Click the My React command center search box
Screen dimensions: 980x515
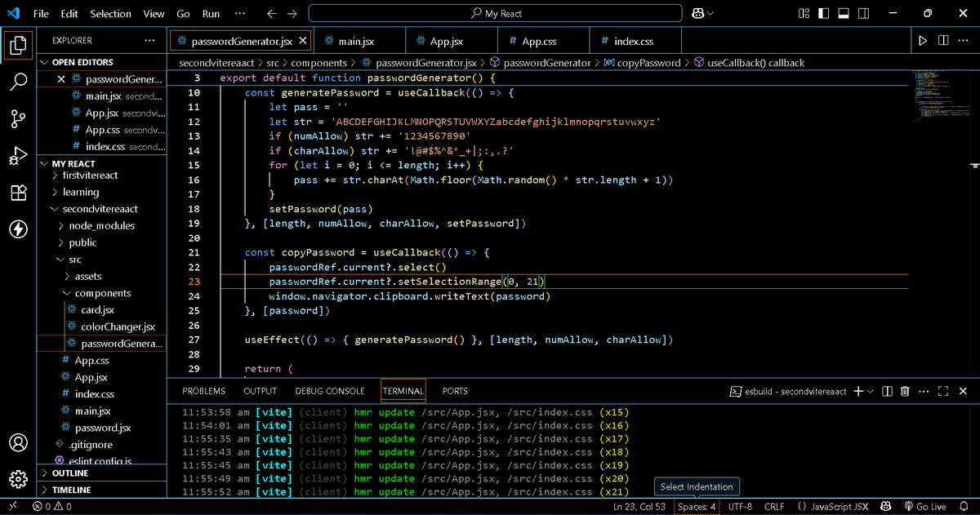496,14
